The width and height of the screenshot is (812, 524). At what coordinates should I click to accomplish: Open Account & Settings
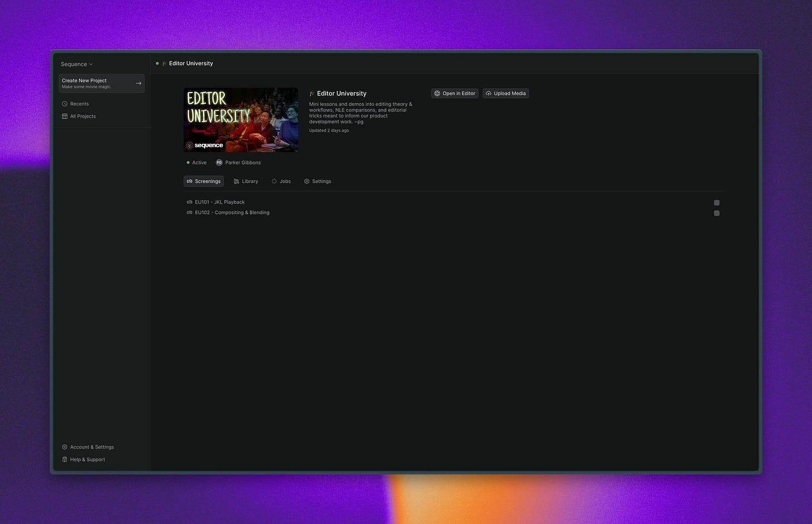click(x=88, y=447)
